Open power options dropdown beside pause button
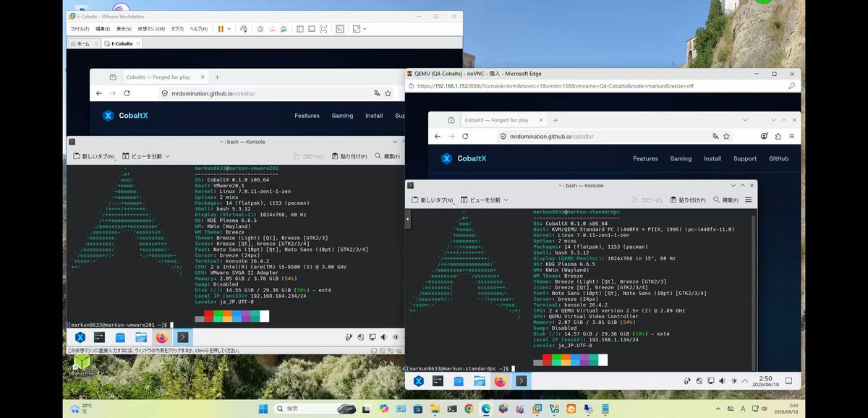The image size is (868, 418). tap(229, 29)
